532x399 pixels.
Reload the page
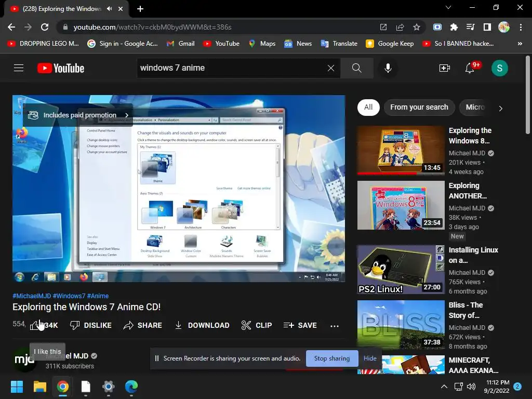pos(45,27)
